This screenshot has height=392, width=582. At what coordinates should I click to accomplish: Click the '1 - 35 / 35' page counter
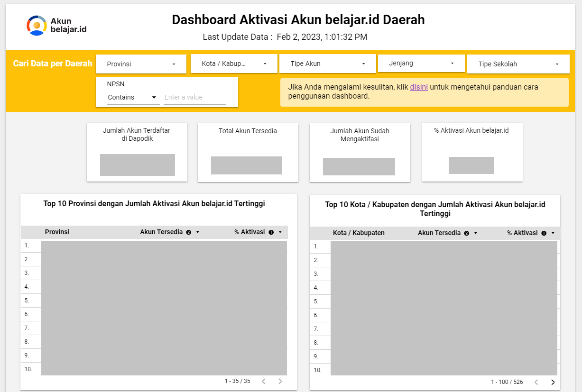click(238, 381)
